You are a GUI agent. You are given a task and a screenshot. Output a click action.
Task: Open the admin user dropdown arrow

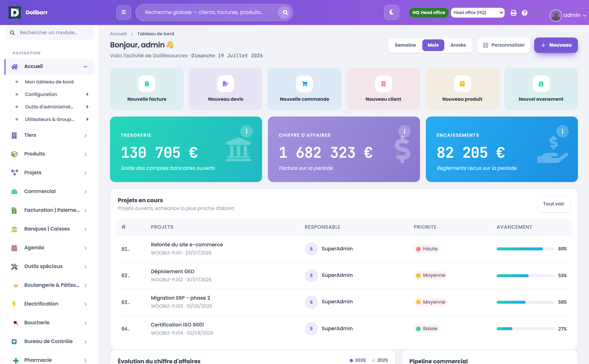click(x=584, y=15)
